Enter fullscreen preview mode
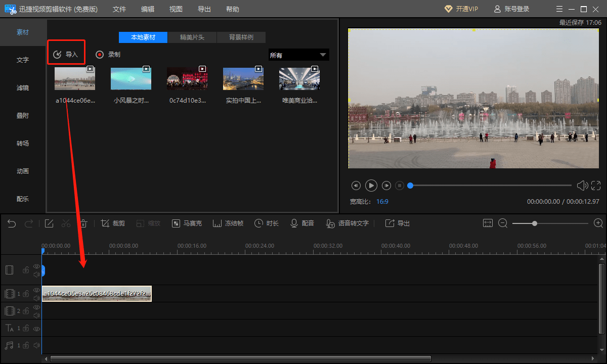The height and width of the screenshot is (364, 607). [x=596, y=186]
